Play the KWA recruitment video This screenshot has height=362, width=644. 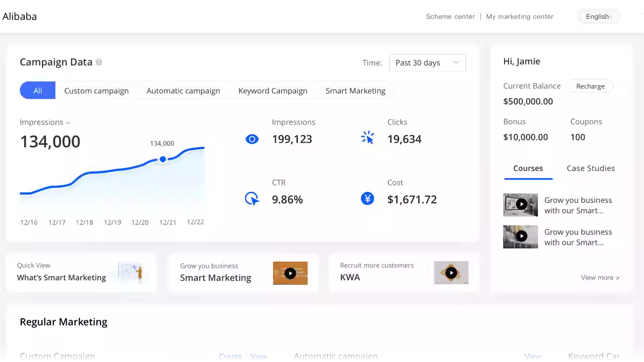[451, 272]
